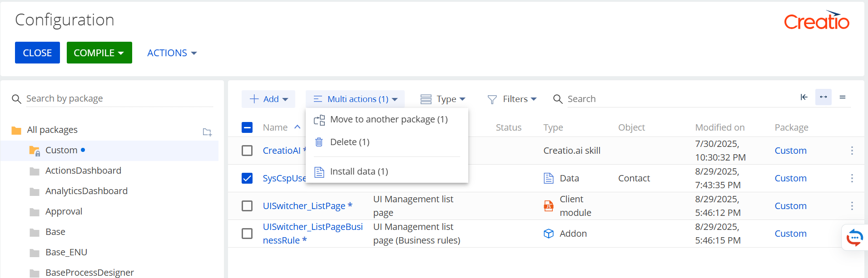Open the UISwitcher_ListPageBusinessRule link
This screenshot has width=868, height=278.
[312, 234]
